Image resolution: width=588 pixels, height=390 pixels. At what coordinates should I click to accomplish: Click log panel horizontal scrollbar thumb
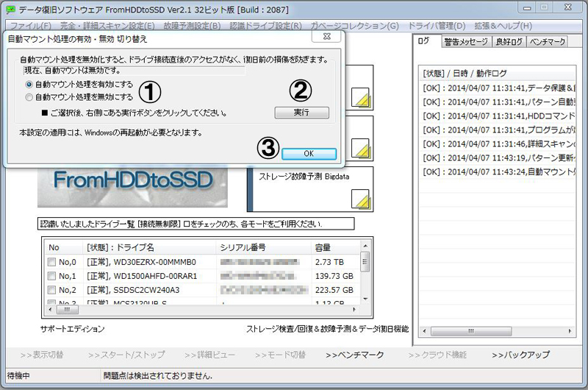coord(471,331)
